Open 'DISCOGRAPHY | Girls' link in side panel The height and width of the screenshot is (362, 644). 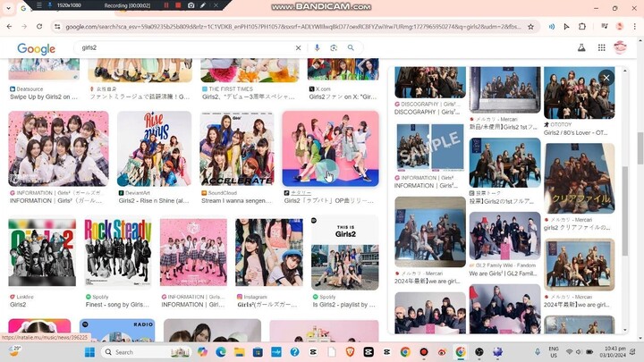(x=427, y=112)
